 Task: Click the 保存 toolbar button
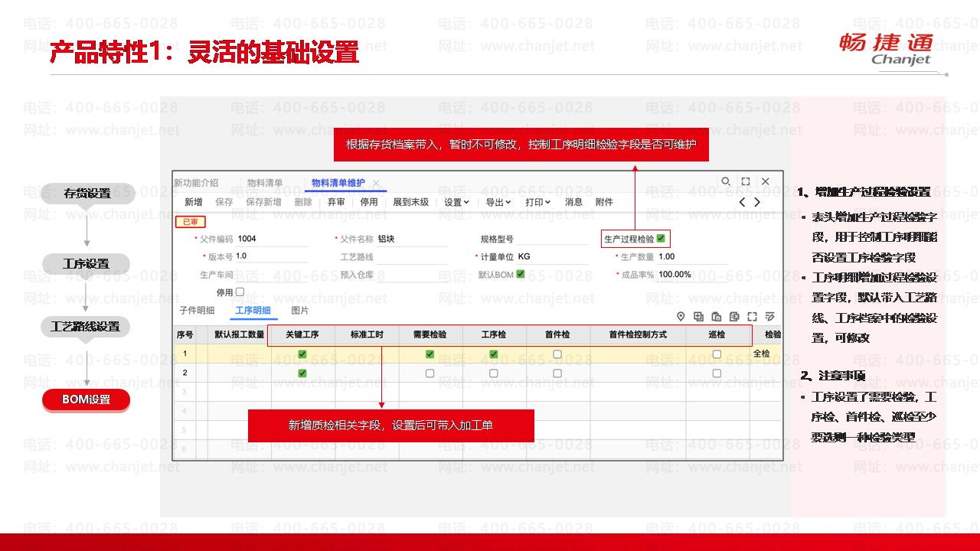[224, 202]
